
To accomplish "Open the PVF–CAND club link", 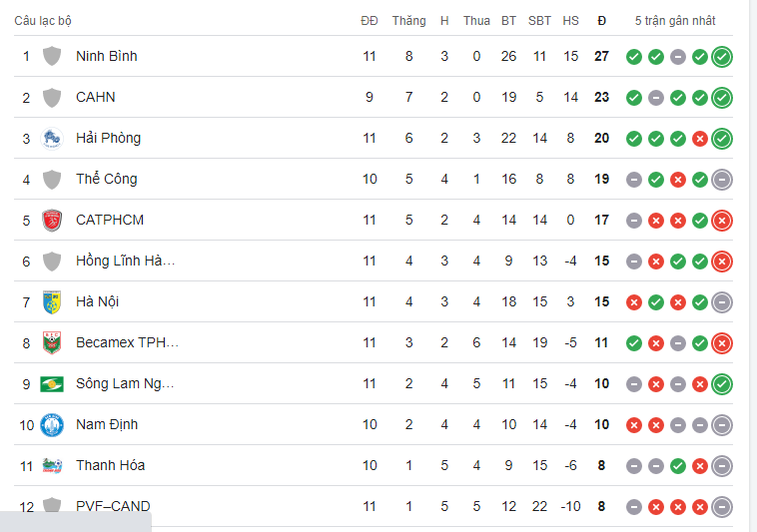I will pos(113,507).
